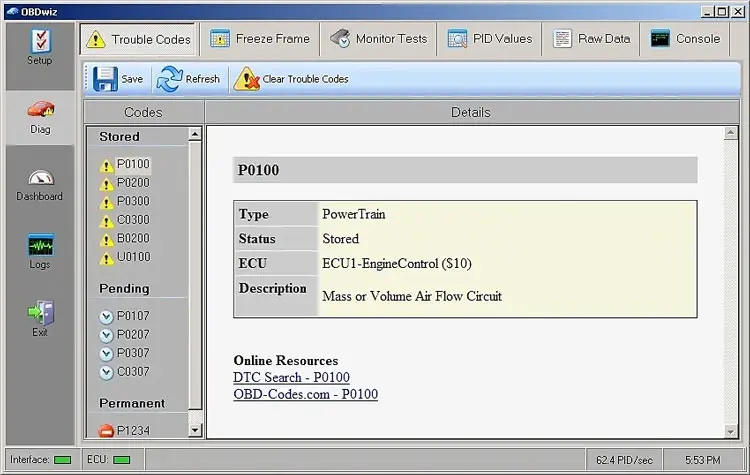Click the red icon beside P1234
Viewport: 750px width, 475px height.
point(106,431)
